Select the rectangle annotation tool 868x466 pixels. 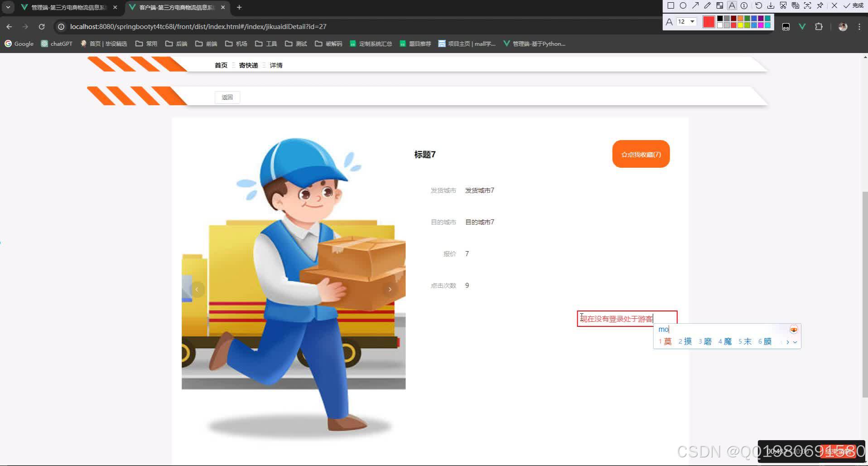pyautogui.click(x=671, y=6)
